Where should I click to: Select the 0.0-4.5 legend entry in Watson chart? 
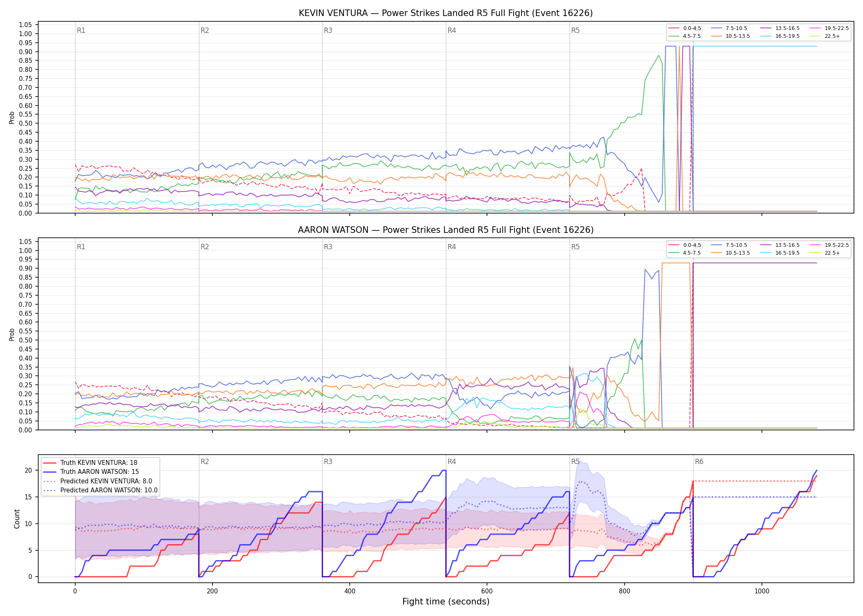[685, 245]
